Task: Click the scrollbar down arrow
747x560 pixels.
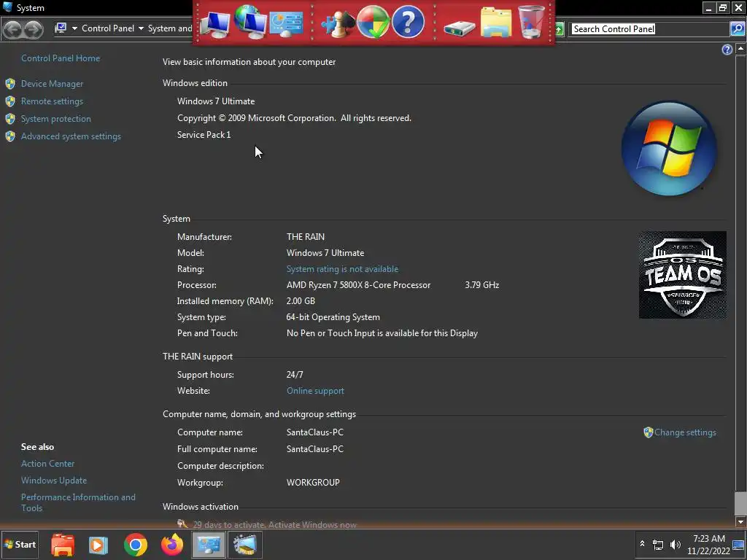Action: pos(740,522)
